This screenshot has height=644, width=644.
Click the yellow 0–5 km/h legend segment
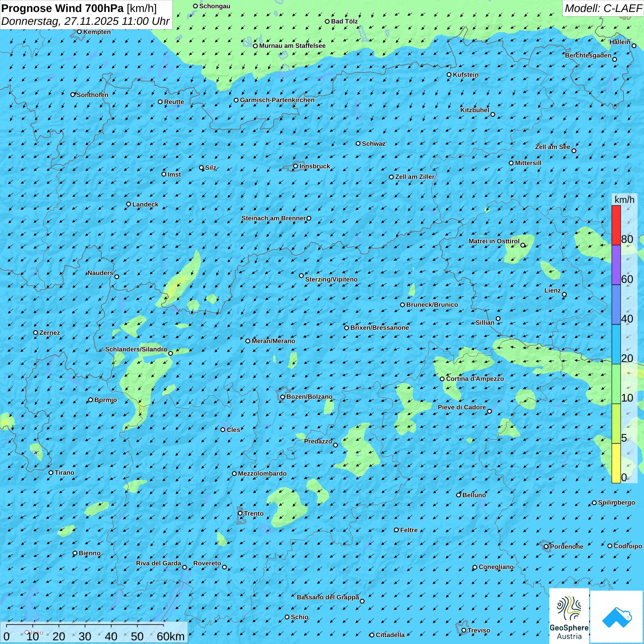pos(616,463)
